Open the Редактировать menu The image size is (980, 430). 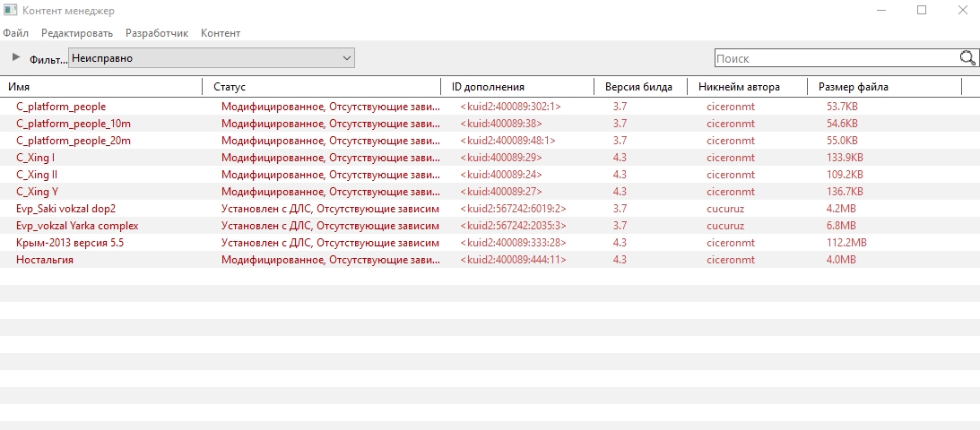click(x=77, y=33)
